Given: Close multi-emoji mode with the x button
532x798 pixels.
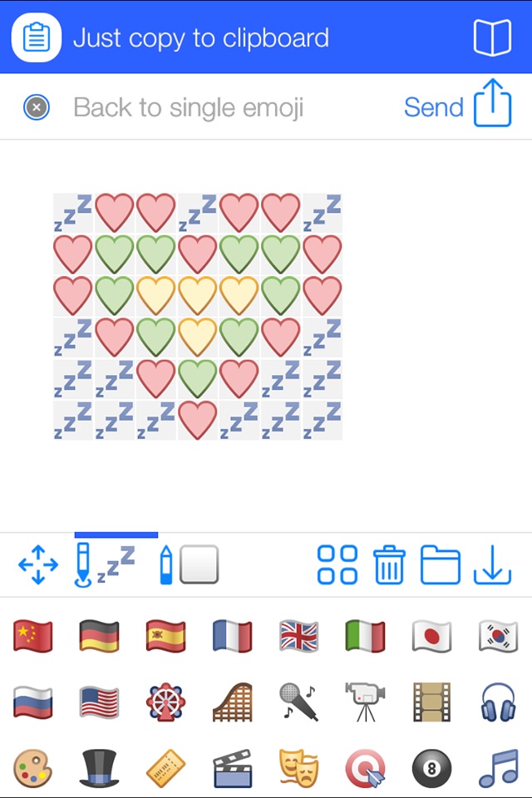Looking at the screenshot, I should (x=37, y=107).
